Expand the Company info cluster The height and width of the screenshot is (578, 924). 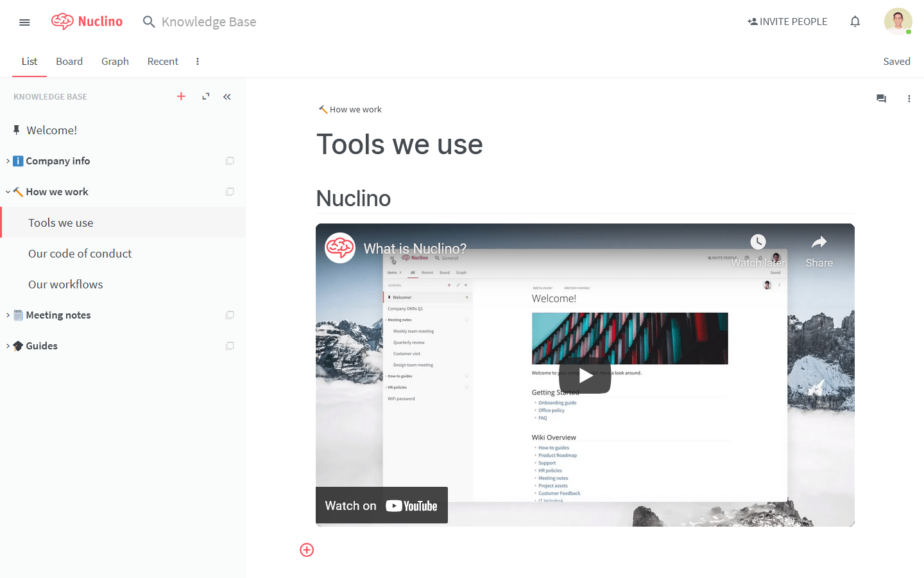coord(8,161)
